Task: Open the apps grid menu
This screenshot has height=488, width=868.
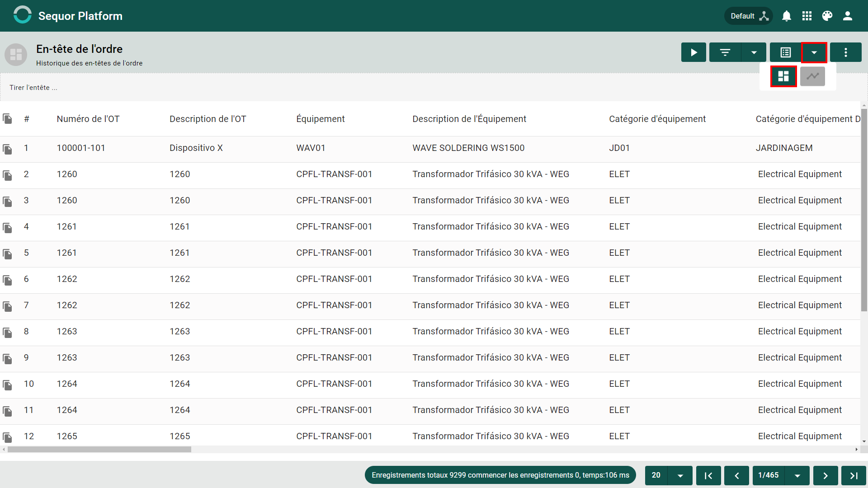Action: coord(807,16)
